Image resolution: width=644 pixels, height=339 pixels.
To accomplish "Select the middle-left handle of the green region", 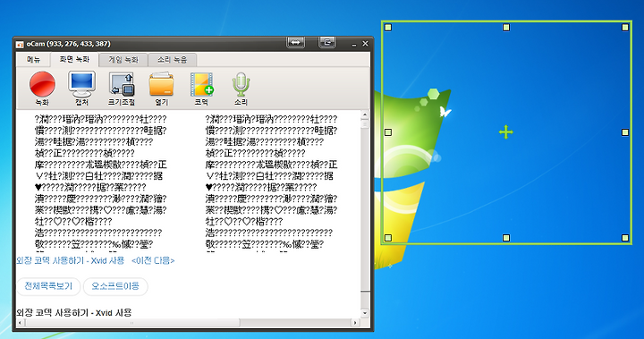I will pos(388,132).
